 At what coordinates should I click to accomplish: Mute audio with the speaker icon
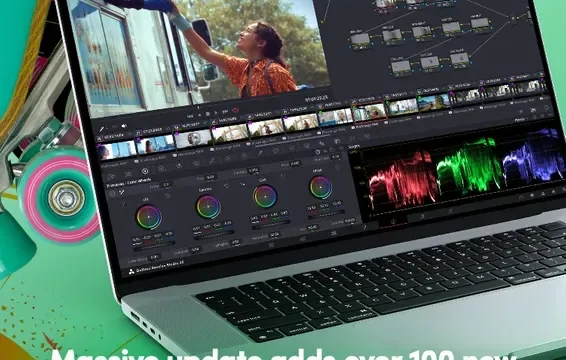(124, 126)
